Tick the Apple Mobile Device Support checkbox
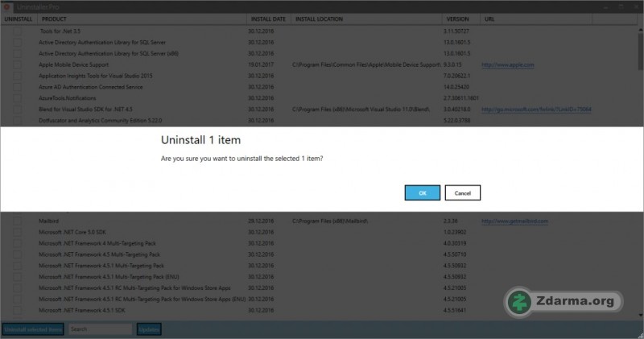The image size is (644, 339). click(x=17, y=64)
